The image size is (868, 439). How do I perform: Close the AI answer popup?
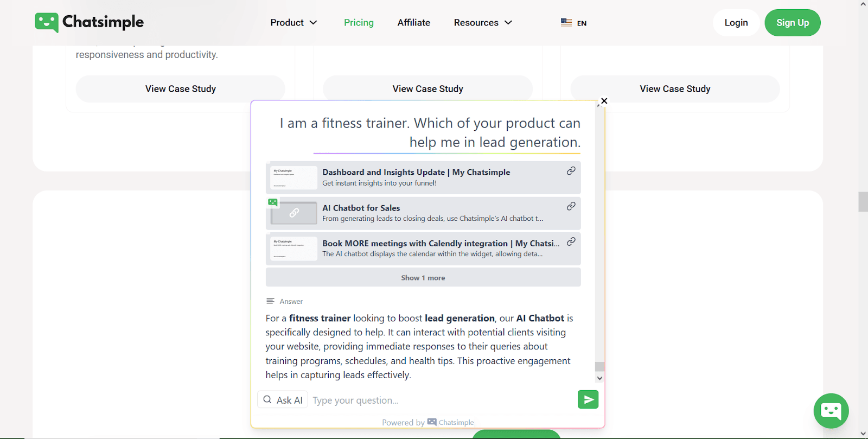604,101
